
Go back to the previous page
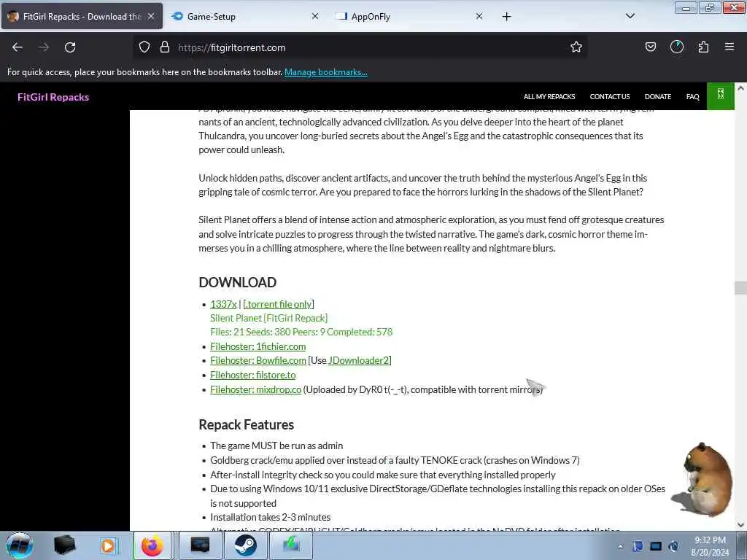(x=18, y=47)
